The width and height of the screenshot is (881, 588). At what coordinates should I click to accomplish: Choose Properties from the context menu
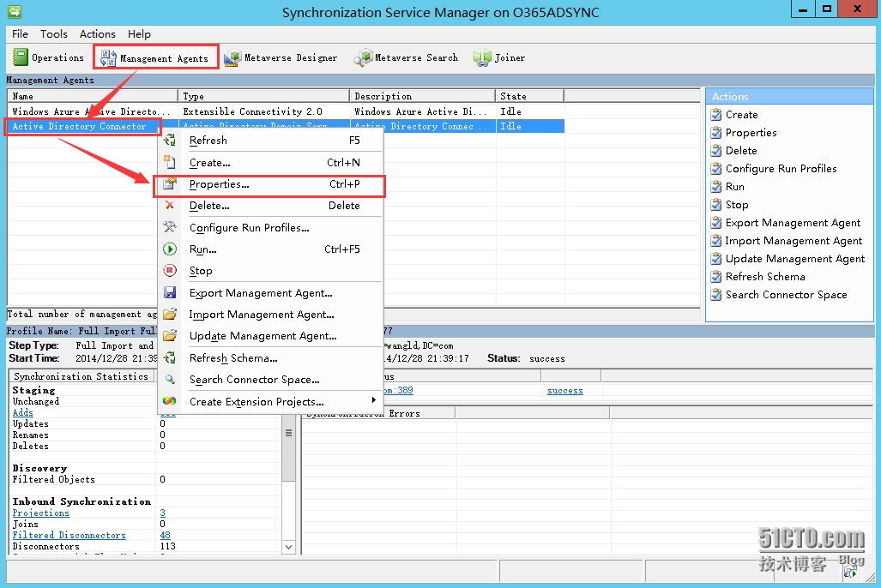click(219, 184)
